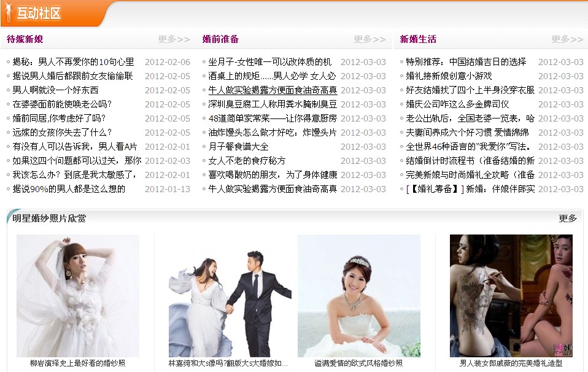Open article 据说男人婚后都跟前女友偷偷联
588x372 pixels.
pos(73,76)
